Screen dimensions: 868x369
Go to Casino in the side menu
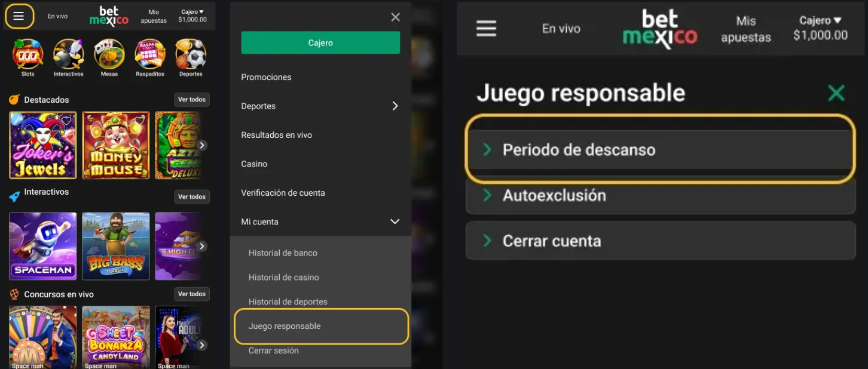click(254, 164)
